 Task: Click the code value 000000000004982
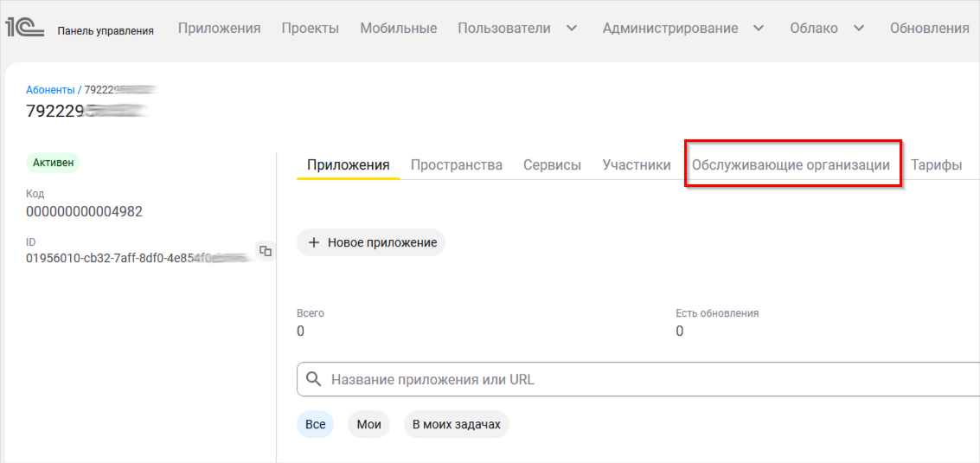pos(85,211)
